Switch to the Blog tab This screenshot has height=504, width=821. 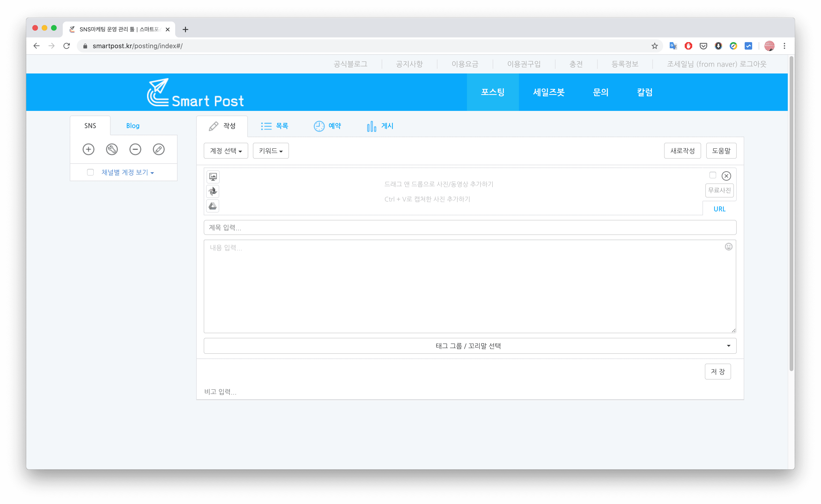pyautogui.click(x=133, y=126)
